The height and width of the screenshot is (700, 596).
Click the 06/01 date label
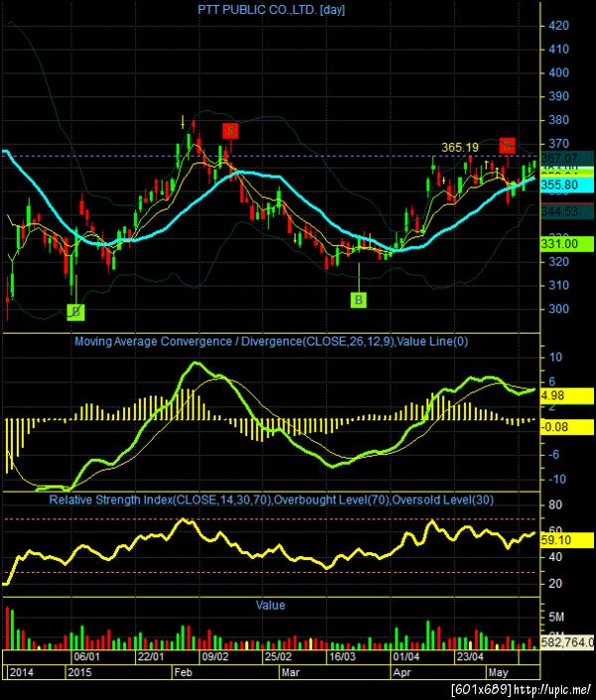tap(86, 656)
